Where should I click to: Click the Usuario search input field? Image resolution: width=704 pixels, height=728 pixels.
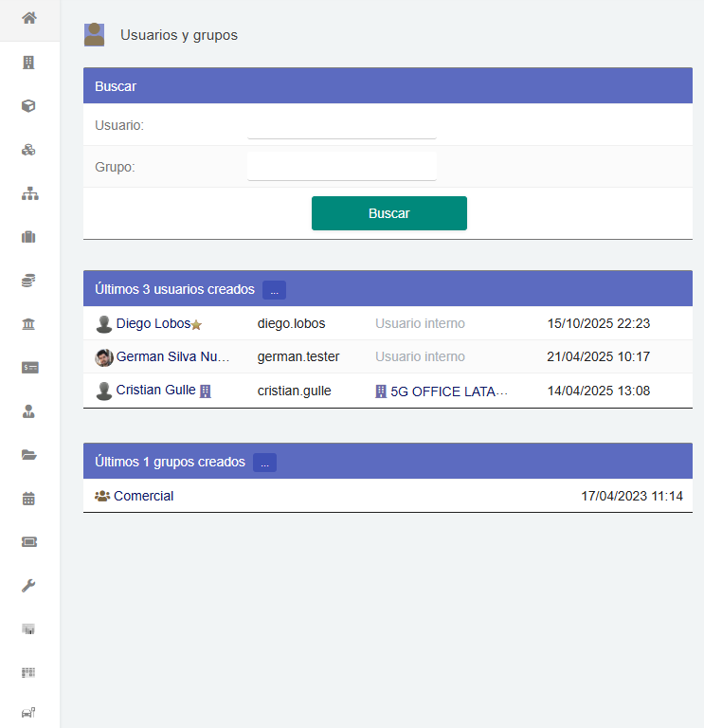pyautogui.click(x=341, y=125)
